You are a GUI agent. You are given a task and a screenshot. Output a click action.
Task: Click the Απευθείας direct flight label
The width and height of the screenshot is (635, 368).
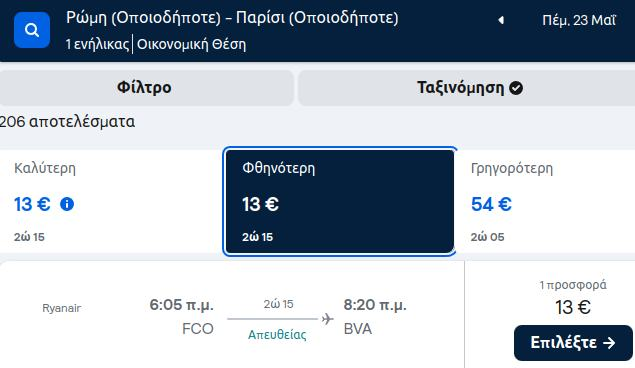click(277, 335)
